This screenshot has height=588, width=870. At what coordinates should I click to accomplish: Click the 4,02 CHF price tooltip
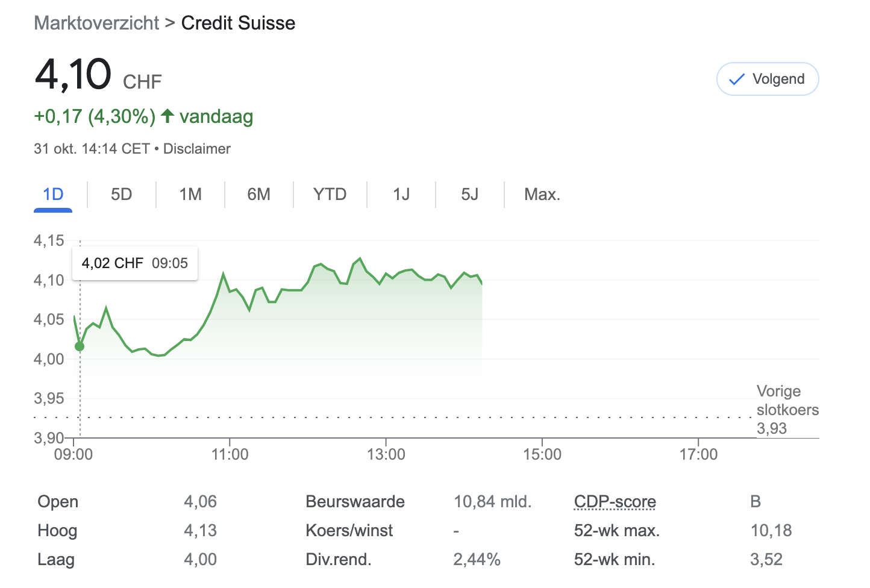click(134, 263)
